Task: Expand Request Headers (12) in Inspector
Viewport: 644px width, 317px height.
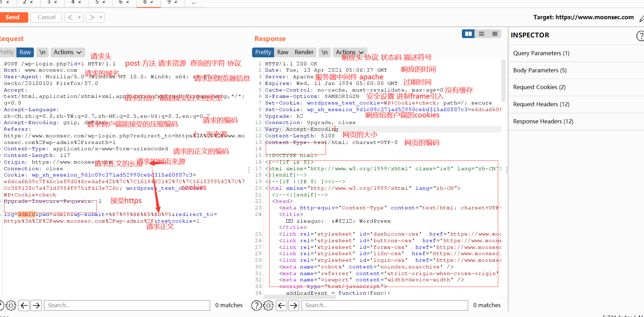Action: pyautogui.click(x=576, y=104)
